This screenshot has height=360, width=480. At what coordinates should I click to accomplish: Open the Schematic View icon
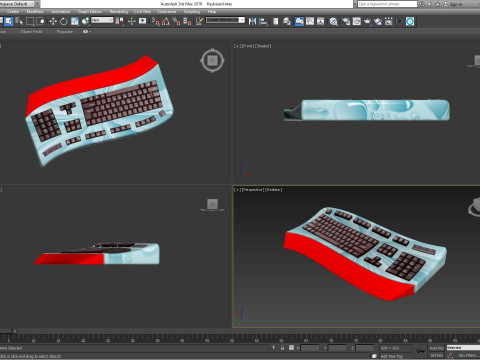coord(321,21)
